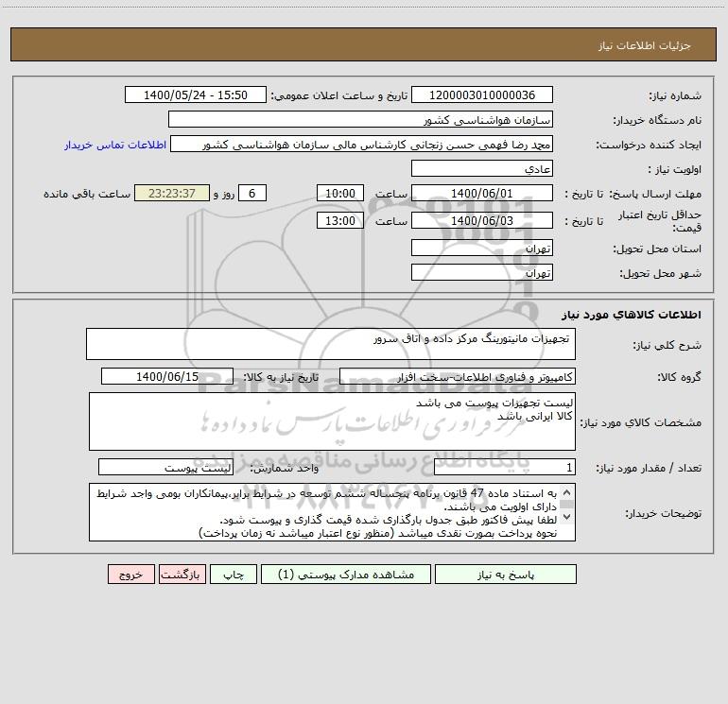
Task: Click goods need date 1400/06/15
Action: (x=167, y=376)
